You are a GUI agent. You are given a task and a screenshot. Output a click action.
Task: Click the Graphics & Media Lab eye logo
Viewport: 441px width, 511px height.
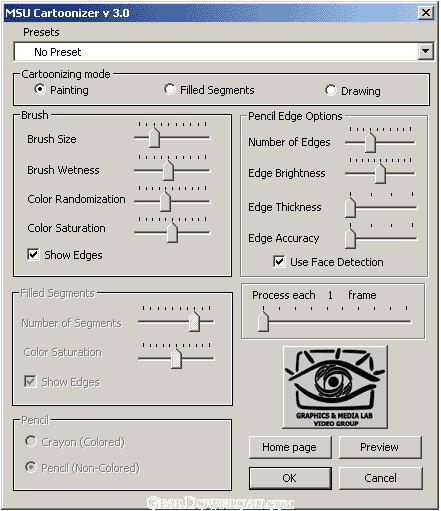[x=335, y=387]
